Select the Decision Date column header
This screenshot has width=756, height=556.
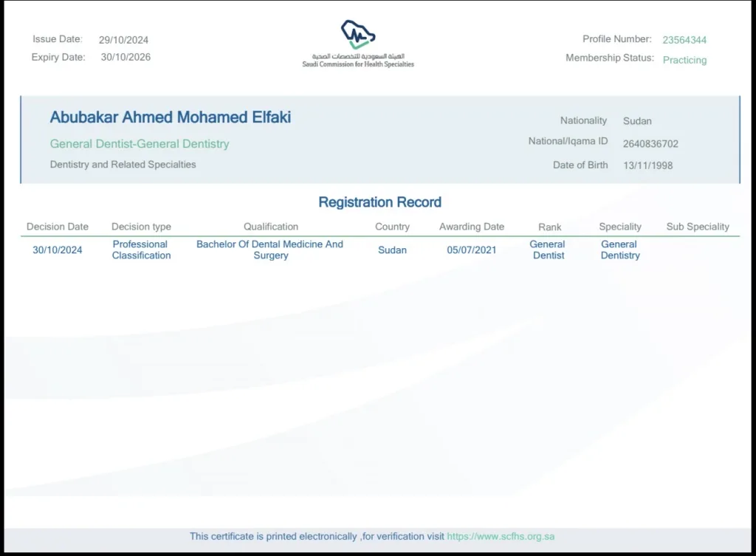pyautogui.click(x=58, y=227)
